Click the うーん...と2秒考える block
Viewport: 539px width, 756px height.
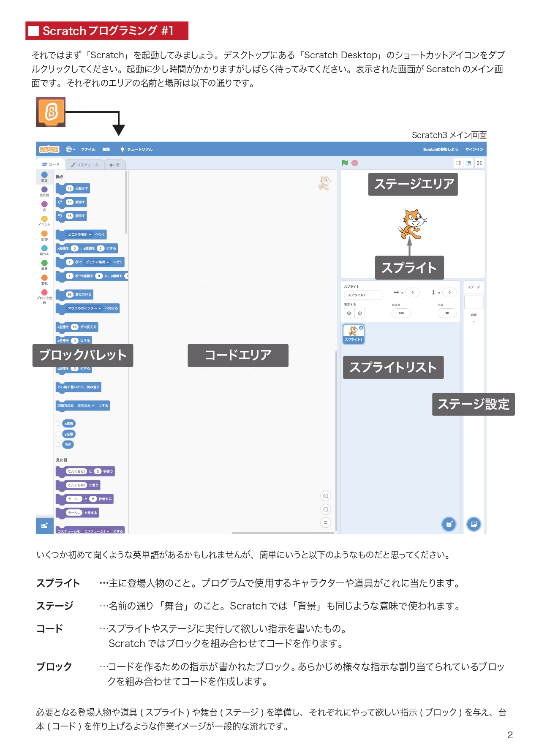pos(84,499)
